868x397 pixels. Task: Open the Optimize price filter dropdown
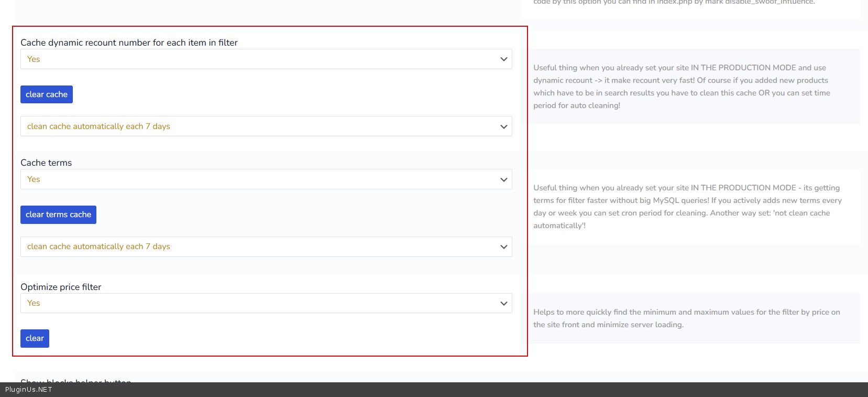tap(266, 303)
